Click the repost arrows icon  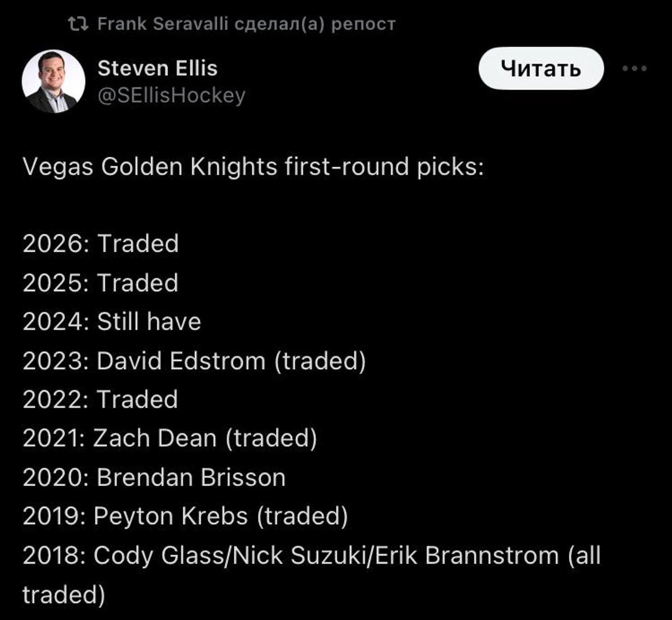(78, 23)
